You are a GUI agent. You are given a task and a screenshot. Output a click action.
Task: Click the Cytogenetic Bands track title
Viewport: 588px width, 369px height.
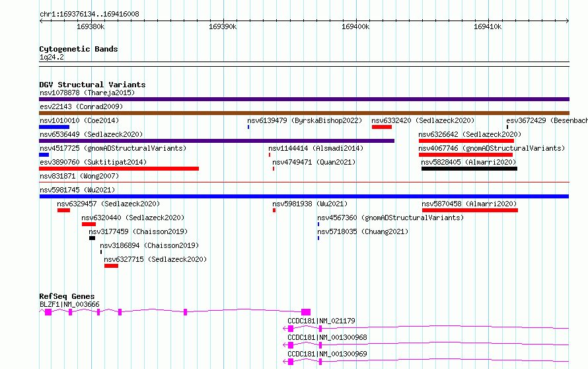click(x=79, y=49)
